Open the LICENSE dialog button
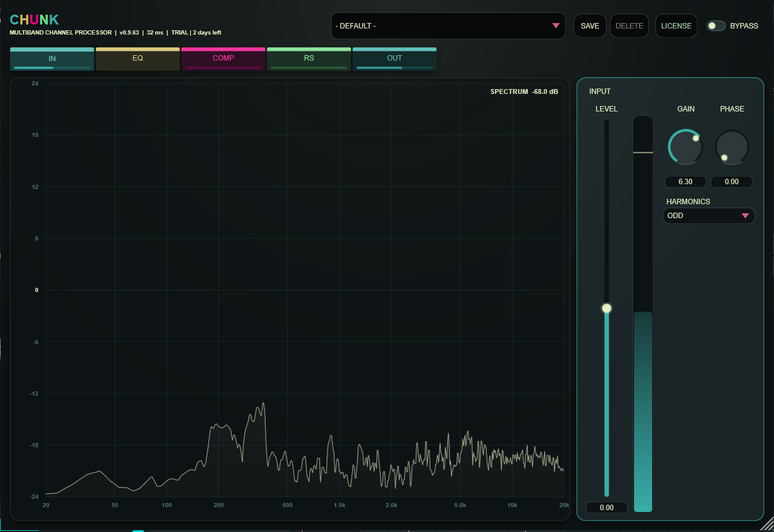774x532 pixels. [676, 26]
